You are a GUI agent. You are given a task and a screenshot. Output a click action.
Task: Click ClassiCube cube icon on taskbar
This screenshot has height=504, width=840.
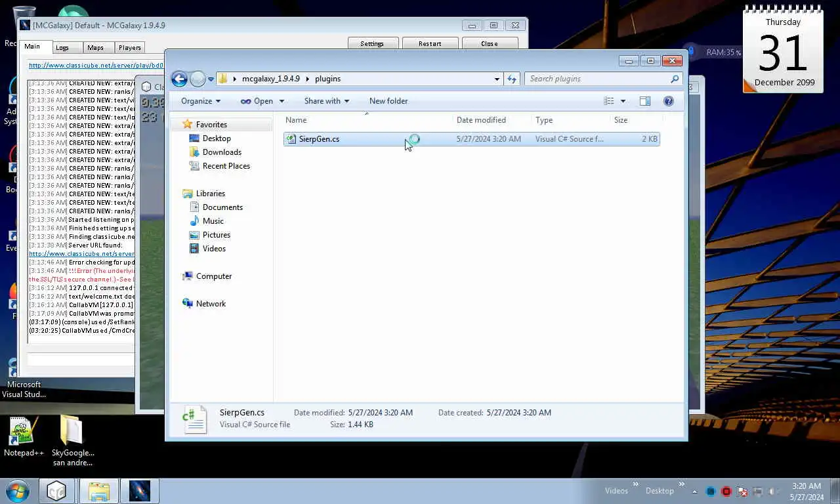[56, 491]
